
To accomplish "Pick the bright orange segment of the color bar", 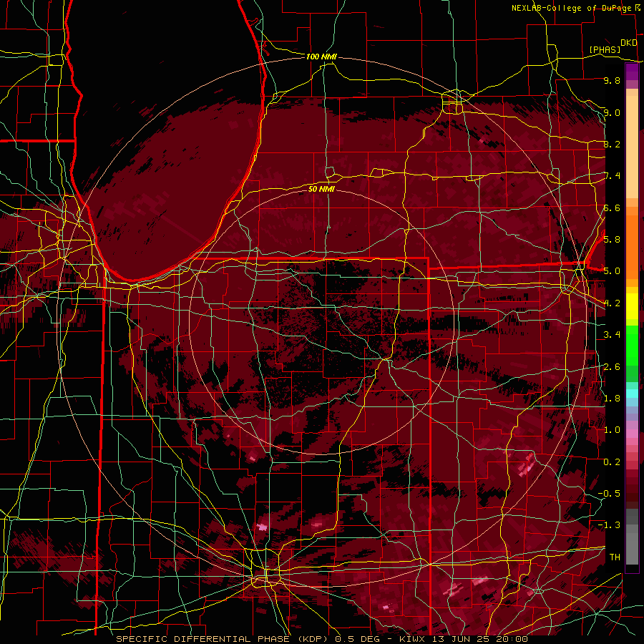I will (x=632, y=248).
